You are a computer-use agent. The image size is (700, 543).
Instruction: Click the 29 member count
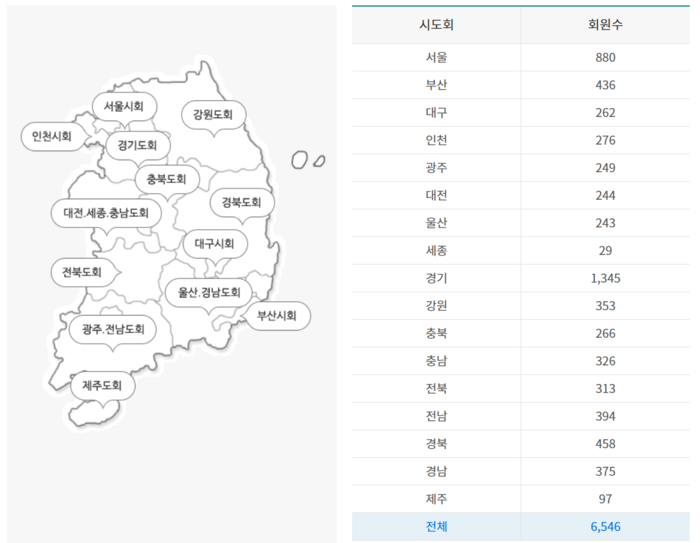click(605, 251)
